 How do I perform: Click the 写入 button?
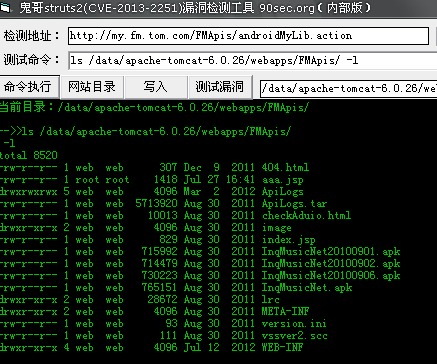coord(155,87)
